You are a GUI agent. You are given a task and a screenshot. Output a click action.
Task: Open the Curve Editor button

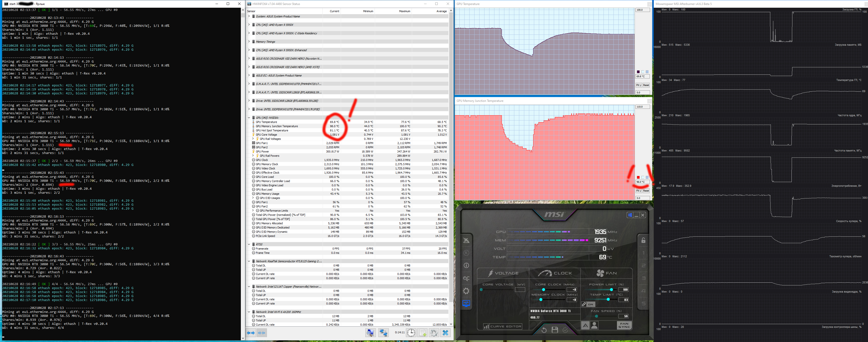(502, 326)
